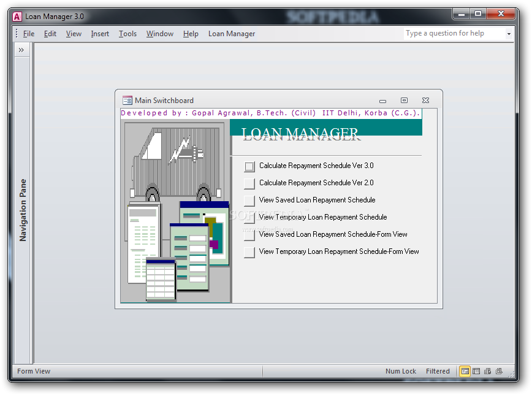
Task: Click the 'Developed by : Gopal Agrawal' credit text
Action: click(x=270, y=113)
